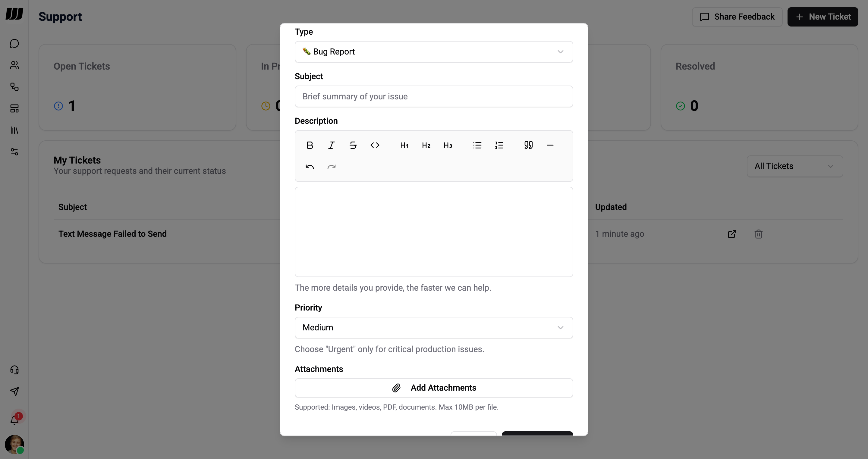
Task: Insert a numbered list in the description
Action: (x=499, y=145)
